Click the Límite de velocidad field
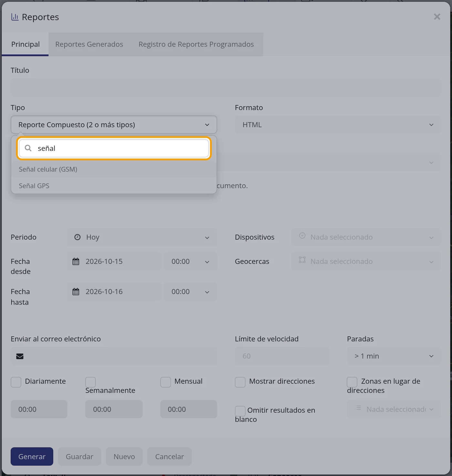The width and height of the screenshot is (452, 476). point(282,356)
